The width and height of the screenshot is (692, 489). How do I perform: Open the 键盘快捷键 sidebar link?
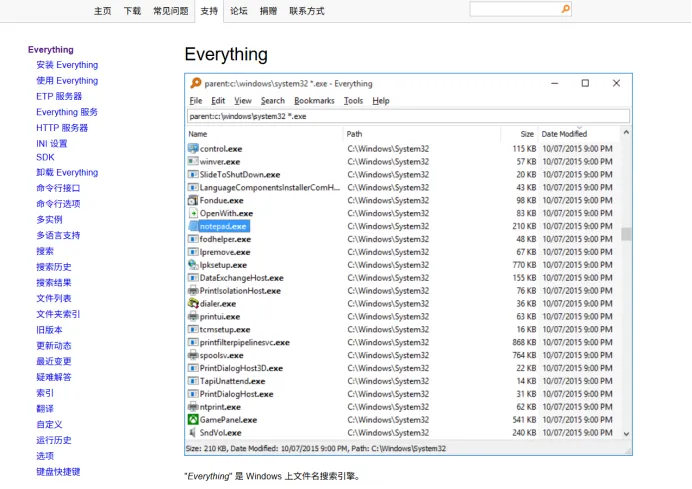[x=58, y=471]
